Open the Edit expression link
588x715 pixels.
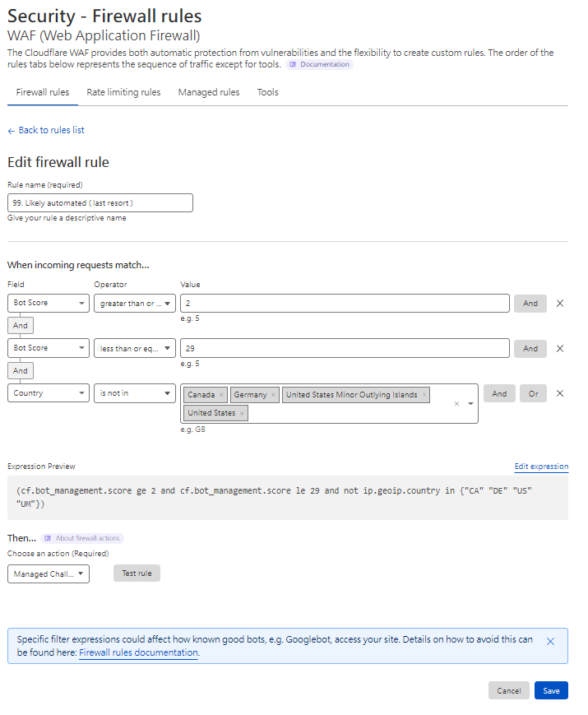coord(541,467)
